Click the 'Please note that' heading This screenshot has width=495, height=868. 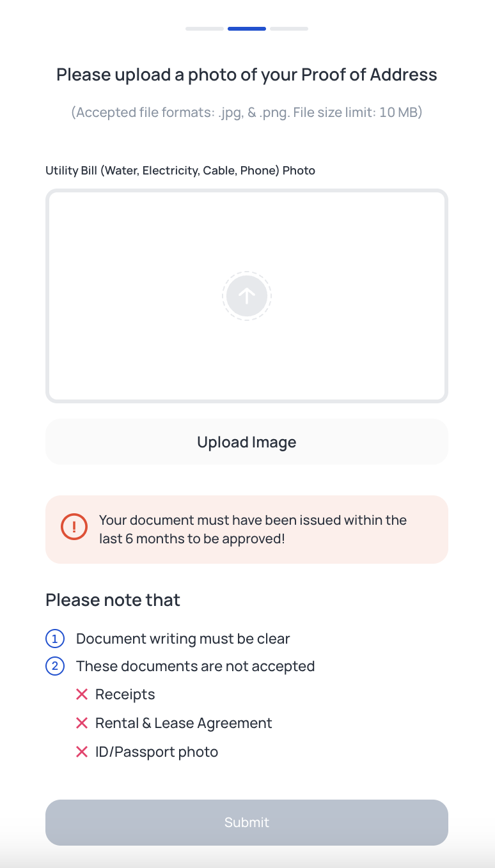[113, 600]
